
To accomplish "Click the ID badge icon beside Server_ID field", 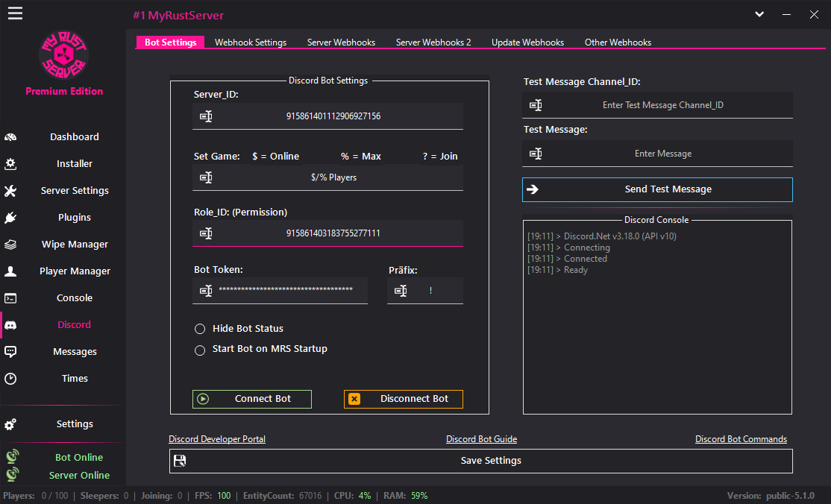I will 206,116.
